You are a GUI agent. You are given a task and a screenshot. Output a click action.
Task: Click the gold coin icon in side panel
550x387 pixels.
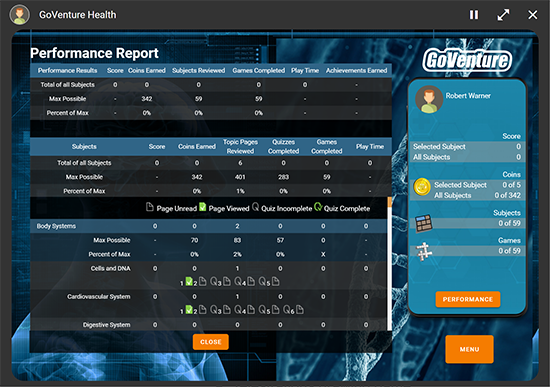click(422, 187)
